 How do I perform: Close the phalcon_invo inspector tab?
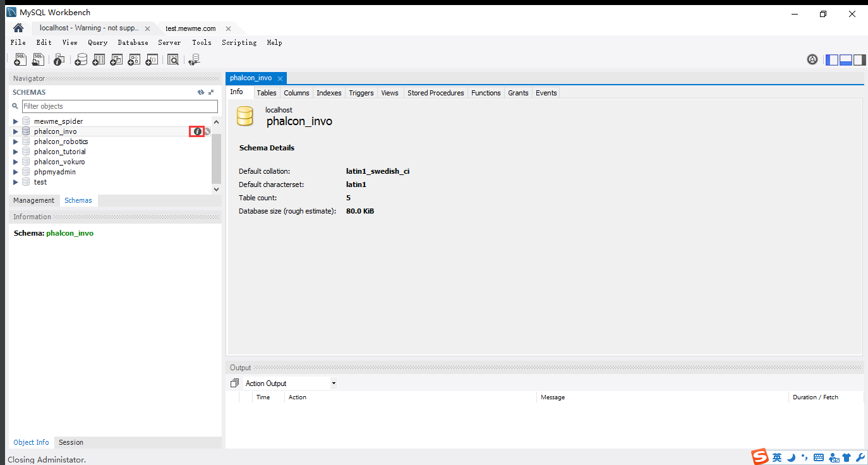(280, 78)
